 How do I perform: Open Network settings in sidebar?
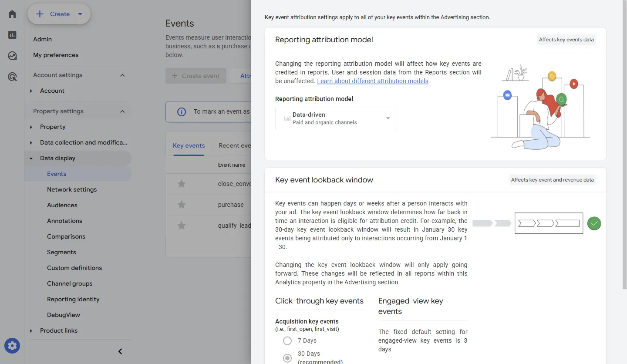(x=72, y=189)
